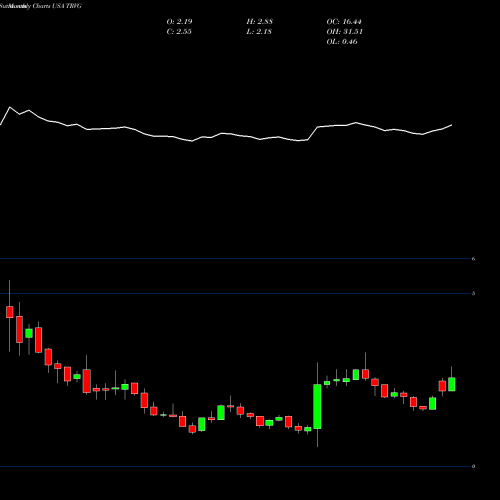Click the first red candlestick at far left

pos(10,312)
